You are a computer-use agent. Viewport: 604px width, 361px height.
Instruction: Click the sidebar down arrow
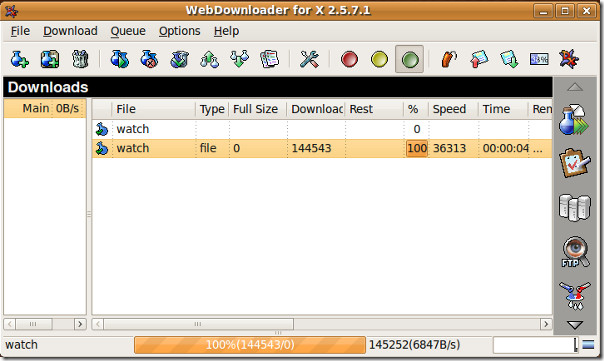[575, 325]
